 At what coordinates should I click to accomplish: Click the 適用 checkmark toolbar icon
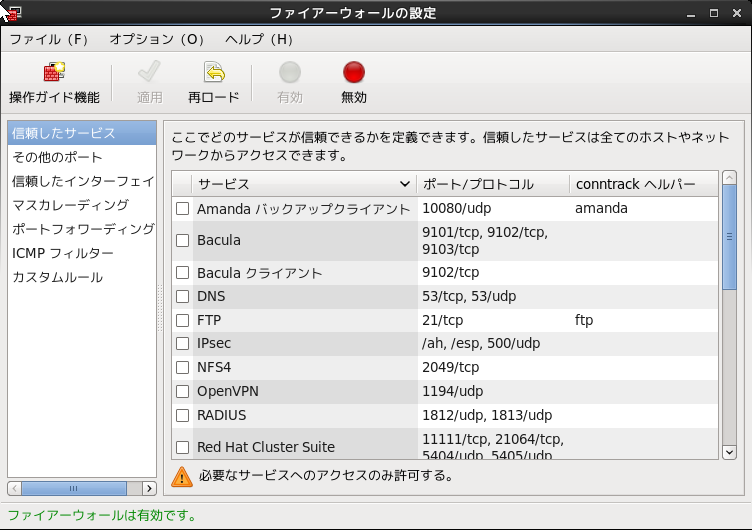click(149, 72)
